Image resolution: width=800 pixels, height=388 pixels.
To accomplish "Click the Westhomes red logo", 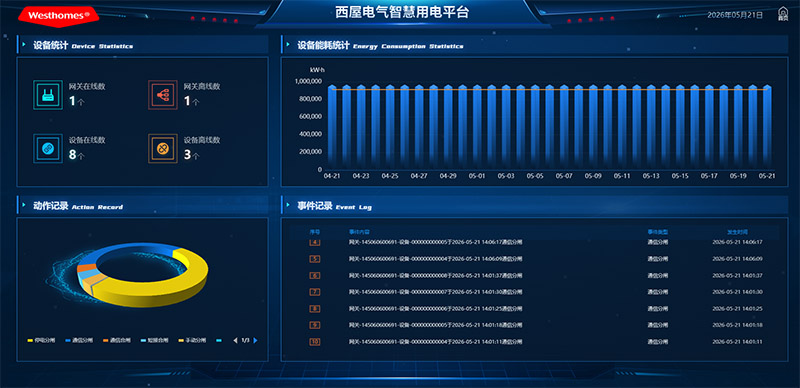I will point(59,16).
